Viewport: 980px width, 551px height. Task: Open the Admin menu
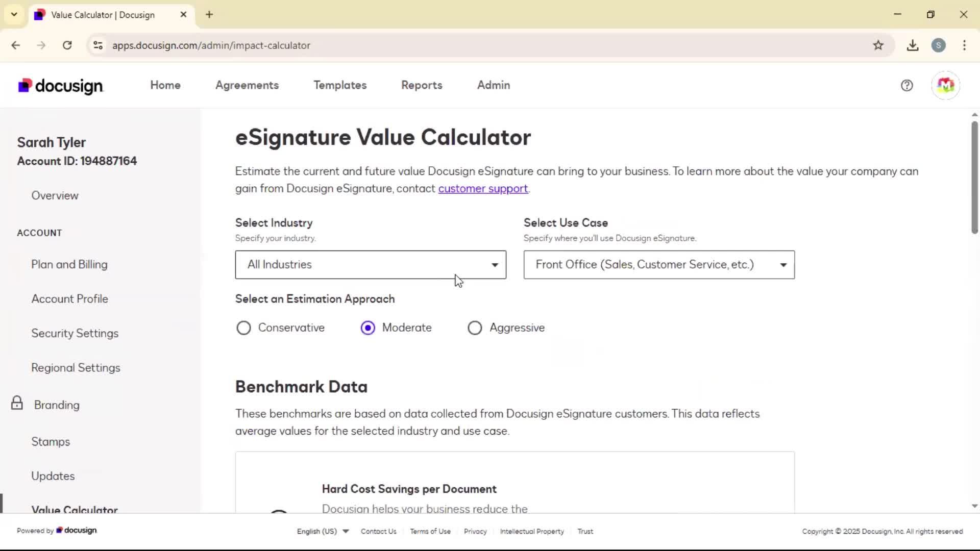pos(494,85)
